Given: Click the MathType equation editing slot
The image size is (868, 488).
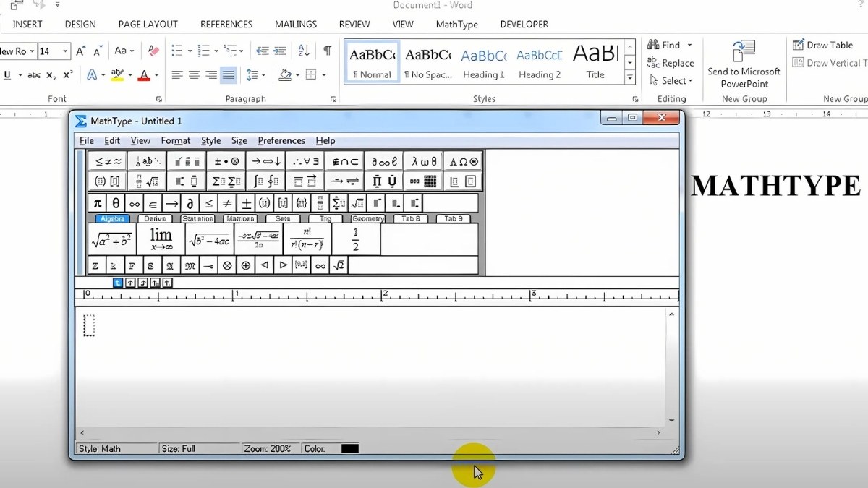Looking at the screenshot, I should (89, 325).
